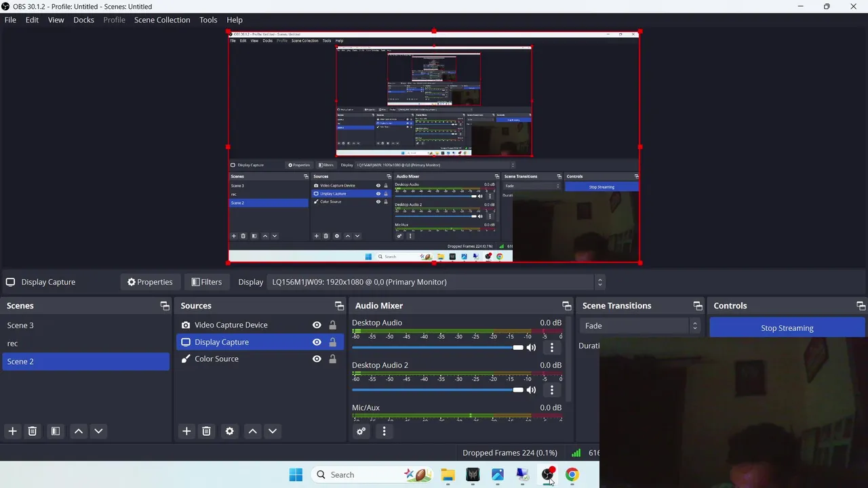Open the Docks menu
Viewport: 868px width, 488px height.
[83, 20]
